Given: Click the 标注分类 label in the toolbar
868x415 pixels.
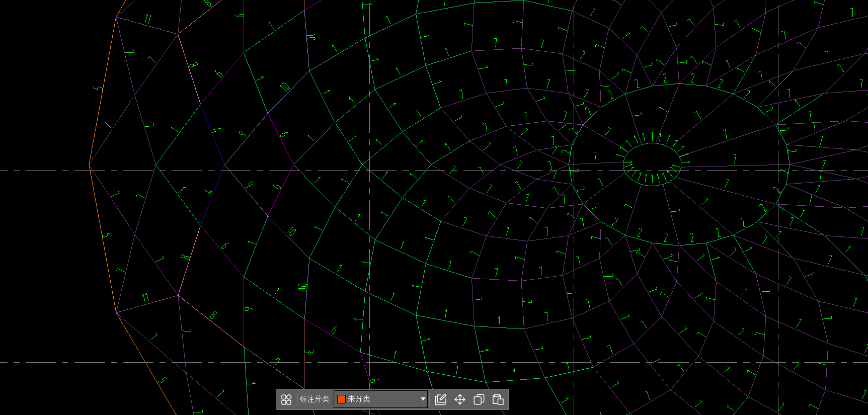Looking at the screenshot, I should tap(314, 399).
